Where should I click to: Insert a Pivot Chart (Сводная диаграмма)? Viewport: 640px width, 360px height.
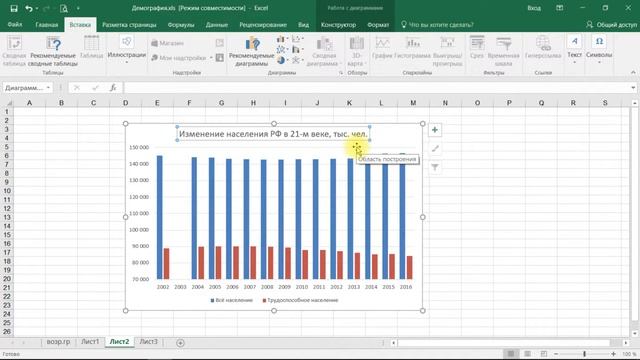click(324, 51)
